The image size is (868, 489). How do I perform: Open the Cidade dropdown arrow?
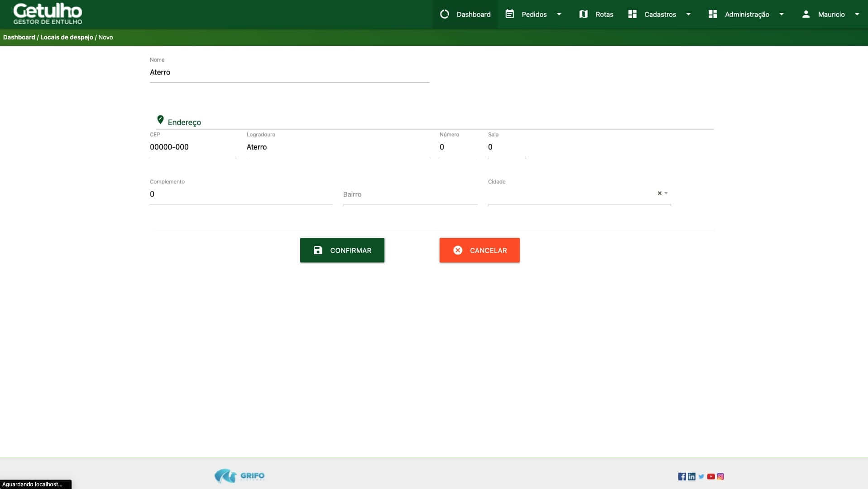pyautogui.click(x=666, y=194)
